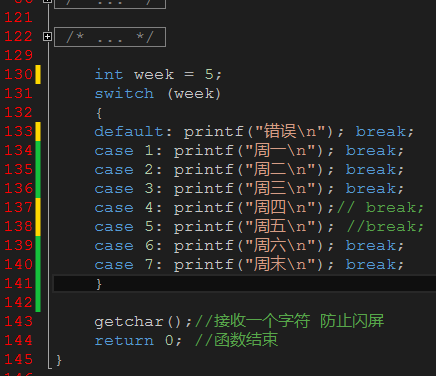Click the 'case 7:' line printing 周末
Image resolution: width=436 pixels, height=376 pixels.
click(x=249, y=265)
